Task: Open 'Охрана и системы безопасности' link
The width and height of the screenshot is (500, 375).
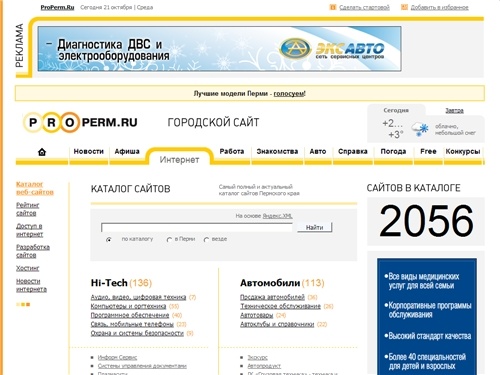Action: [137, 333]
